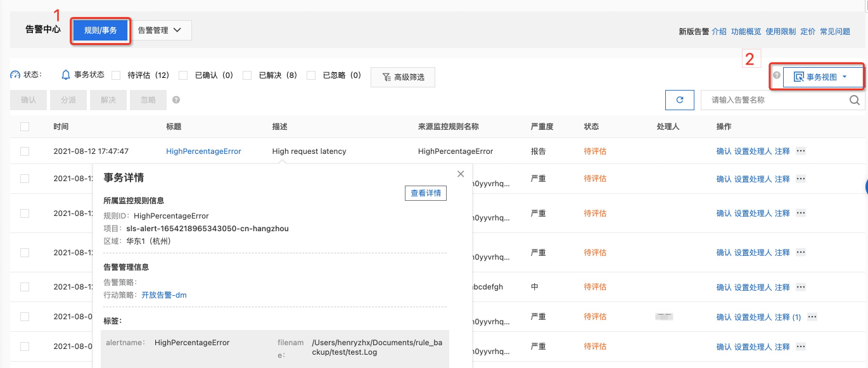Refresh the alert list with refresh icon
This screenshot has height=368, width=868.
[680, 99]
